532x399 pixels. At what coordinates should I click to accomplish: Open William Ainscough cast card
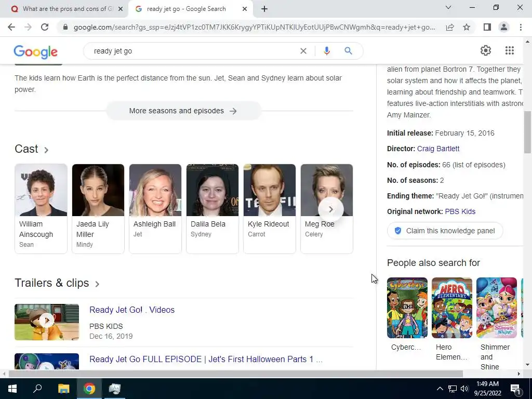coord(41,209)
